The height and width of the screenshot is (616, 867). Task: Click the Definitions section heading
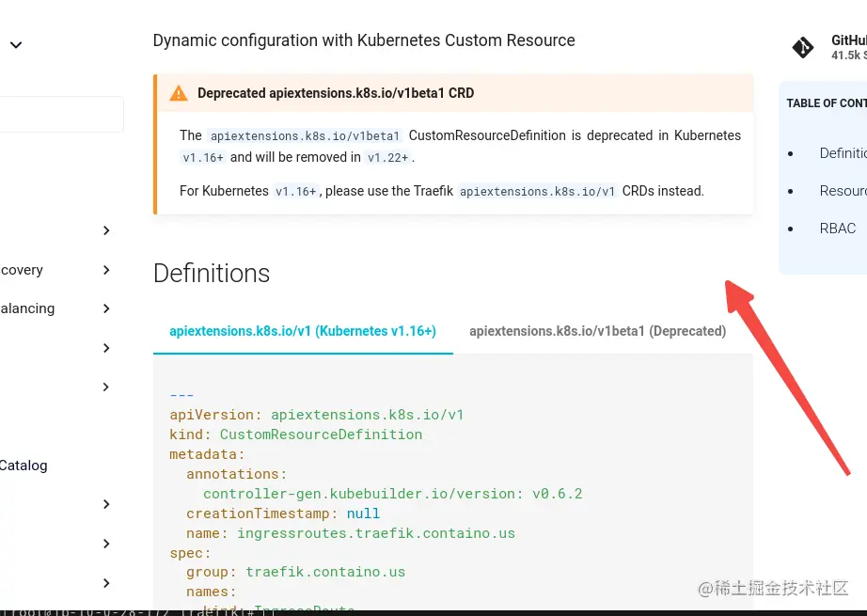[x=212, y=273]
